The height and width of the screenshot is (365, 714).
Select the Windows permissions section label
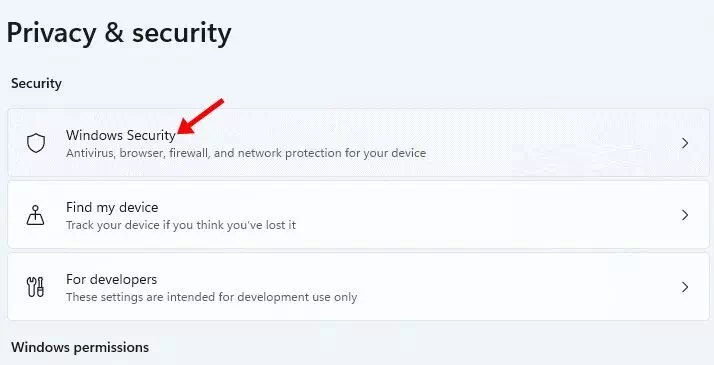click(x=80, y=347)
